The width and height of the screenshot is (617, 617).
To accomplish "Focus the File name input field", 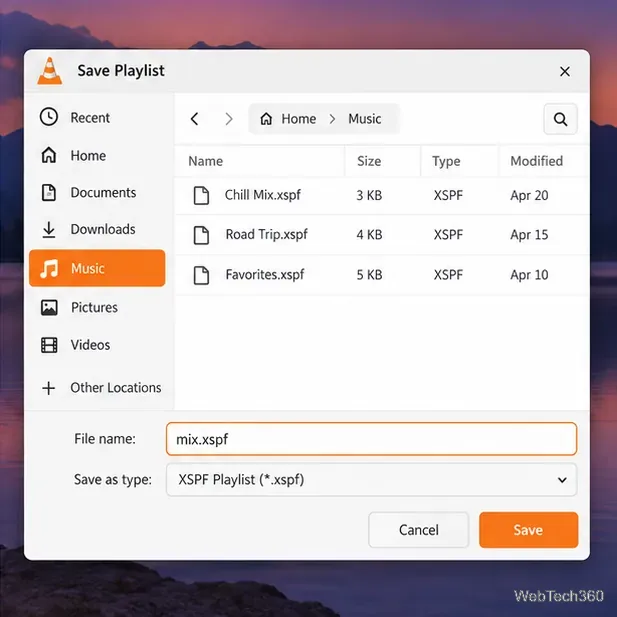I will point(371,439).
